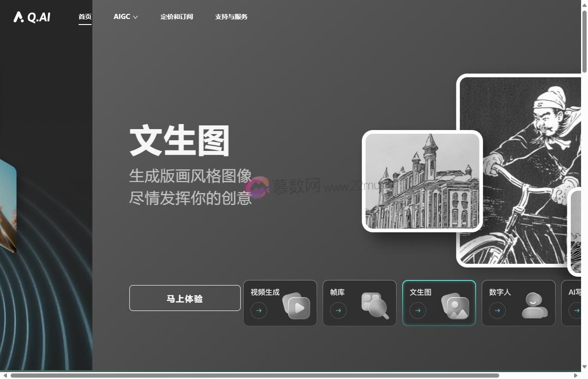This screenshot has width=588, height=379.
Task: Click the frame library magnifier icon
Action: (x=375, y=305)
